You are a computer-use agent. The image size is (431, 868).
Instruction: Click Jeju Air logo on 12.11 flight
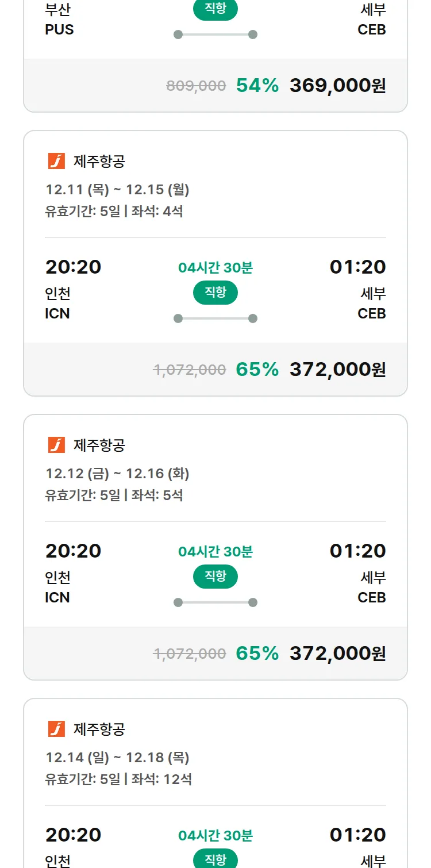pyautogui.click(x=56, y=161)
